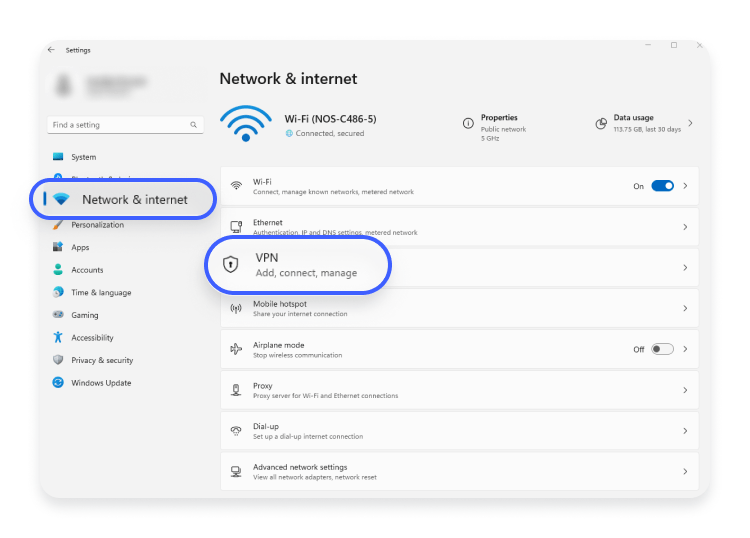The image size is (750, 538).
Task: Click the Mobile hotspot antenna icon
Action: (x=236, y=308)
